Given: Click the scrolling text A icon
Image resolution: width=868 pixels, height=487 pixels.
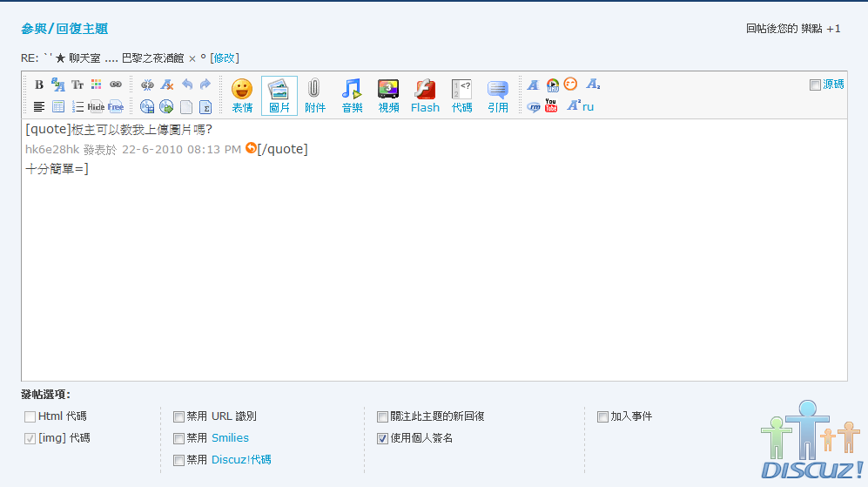Looking at the screenshot, I should point(533,85).
